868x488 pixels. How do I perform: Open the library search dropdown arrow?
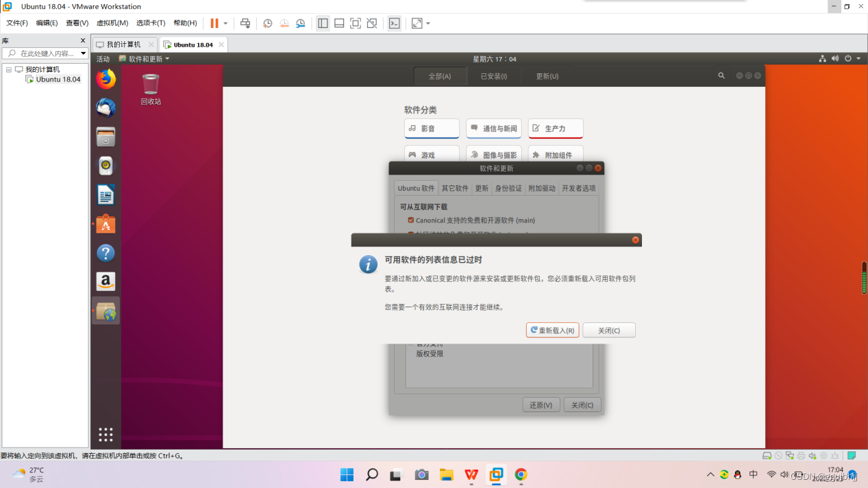pos(83,53)
